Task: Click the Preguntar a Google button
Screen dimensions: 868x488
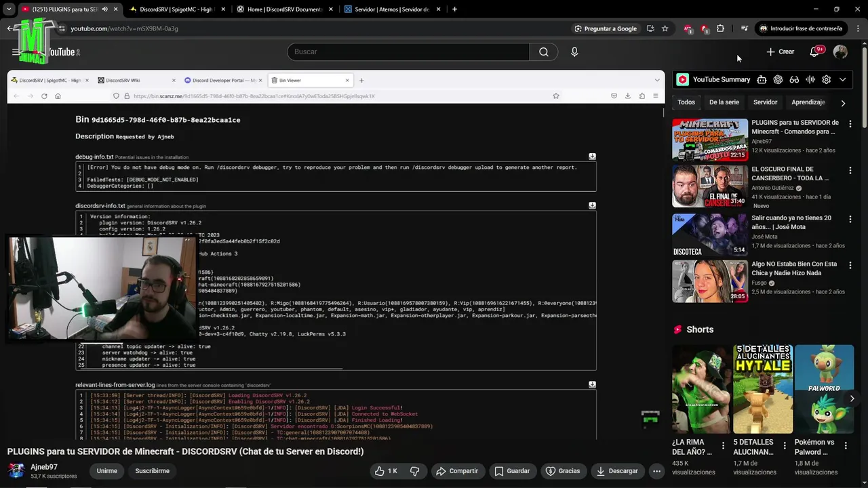Action: point(606,28)
